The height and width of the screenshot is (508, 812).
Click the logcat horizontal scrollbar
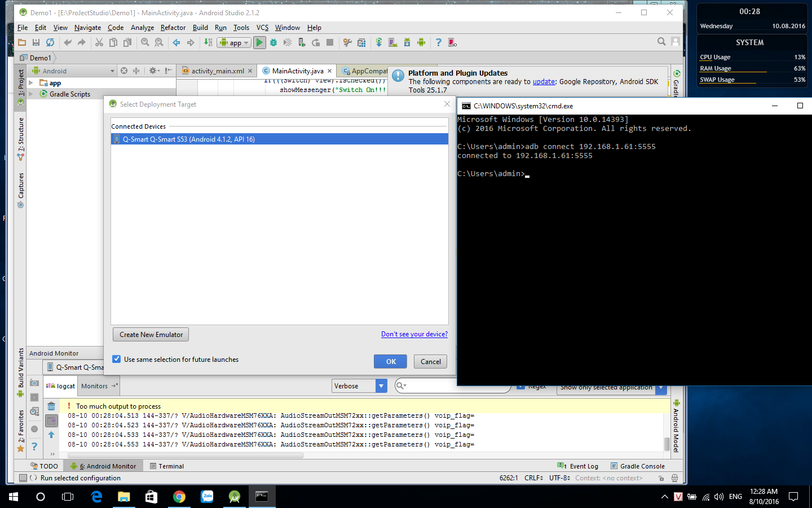(186, 456)
